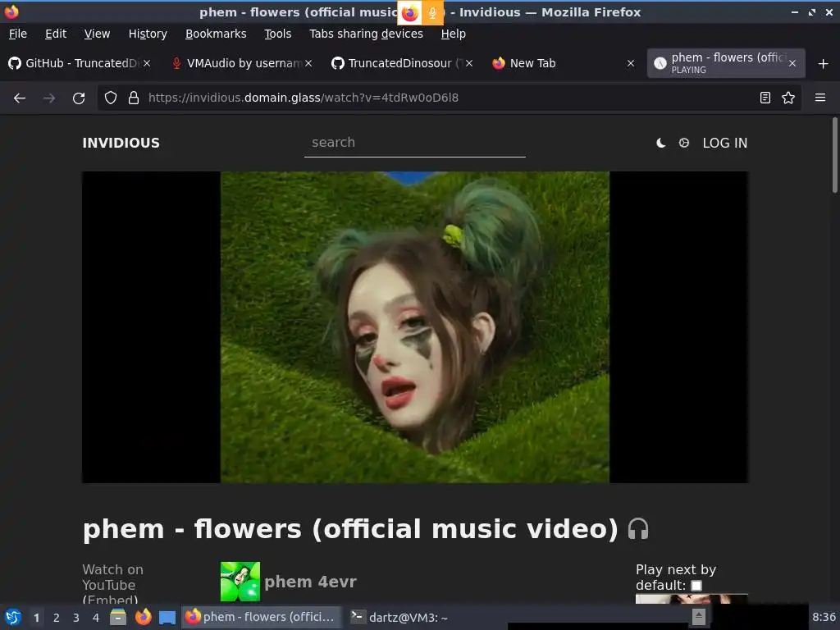The image size is (840, 630).
Task: Switch to workspace 4
Action: pyautogui.click(x=96, y=618)
